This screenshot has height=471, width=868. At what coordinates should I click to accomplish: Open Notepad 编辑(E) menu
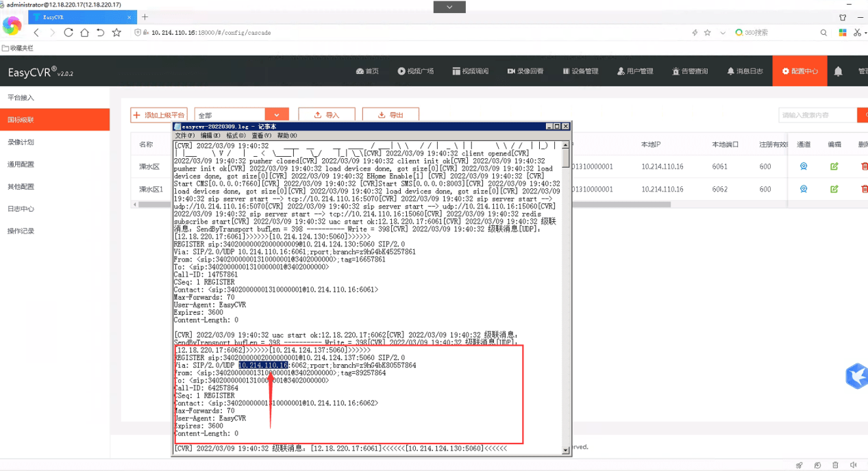pos(210,136)
